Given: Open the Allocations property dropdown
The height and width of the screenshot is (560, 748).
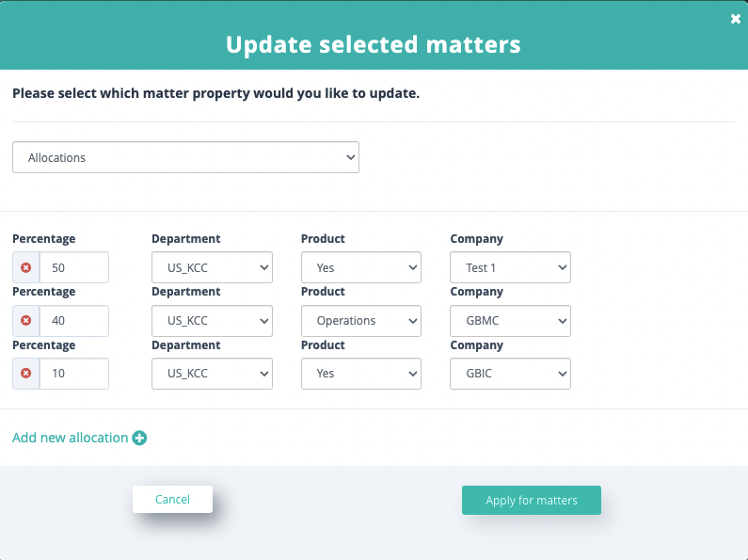Looking at the screenshot, I should [185, 157].
